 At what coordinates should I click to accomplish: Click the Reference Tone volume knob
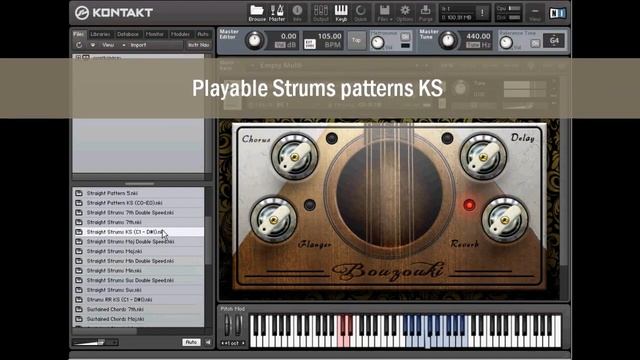pos(506,42)
